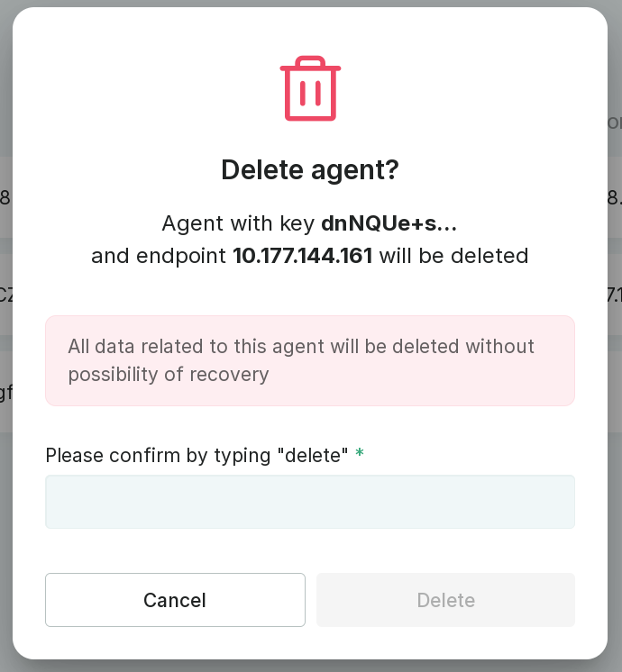Click the green required asterisk
The image size is (622, 672).
point(360,454)
